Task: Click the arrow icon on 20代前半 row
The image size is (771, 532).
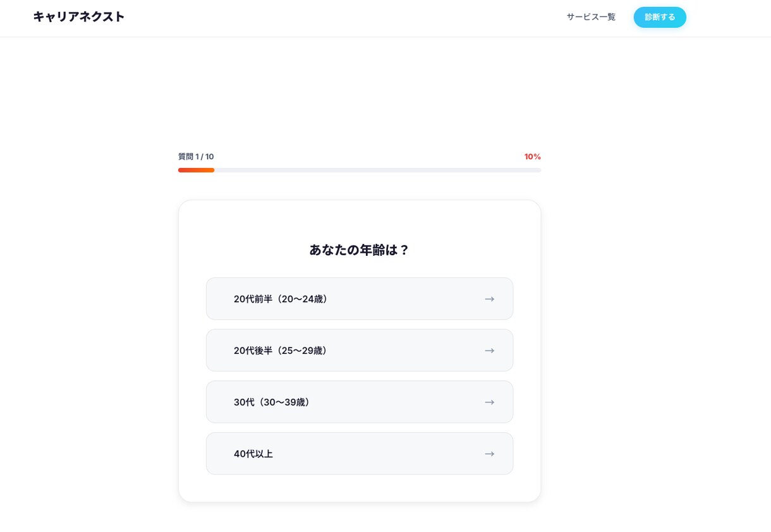Action: click(x=490, y=299)
